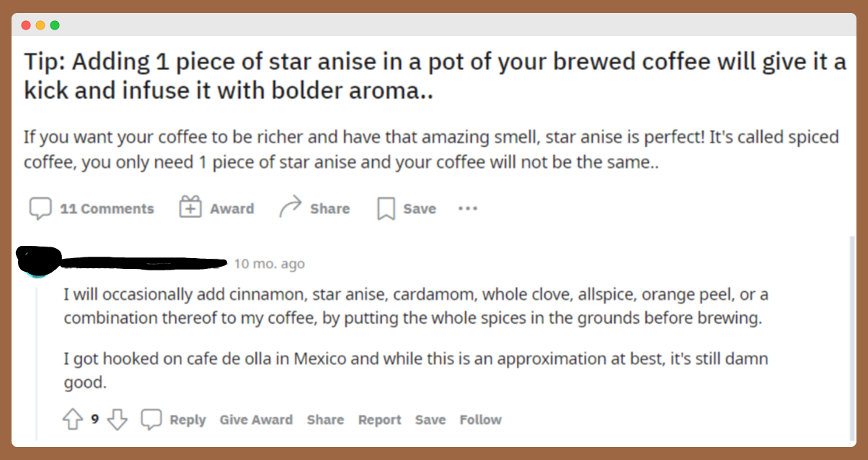Click the green maximize window dot

pos(55,25)
